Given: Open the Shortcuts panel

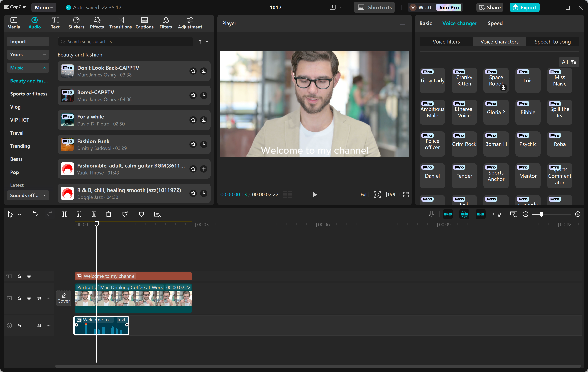Looking at the screenshot, I should (374, 7).
